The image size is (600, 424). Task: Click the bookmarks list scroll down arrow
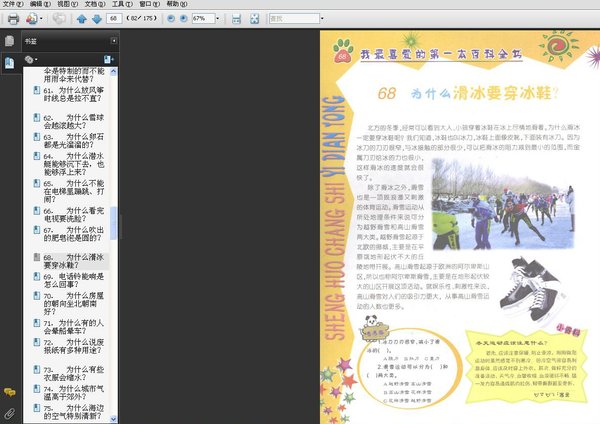click(114, 419)
